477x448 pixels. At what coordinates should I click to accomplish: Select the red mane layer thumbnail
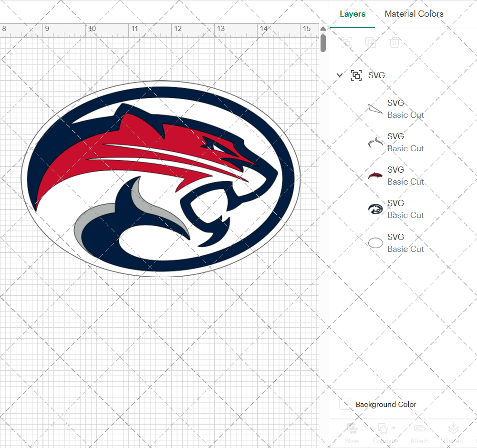tap(375, 176)
